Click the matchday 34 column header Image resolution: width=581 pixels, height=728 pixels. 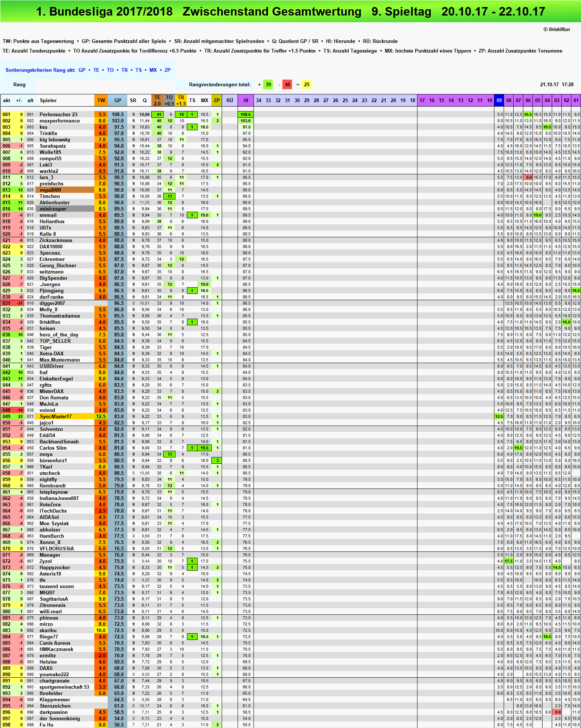point(259,100)
